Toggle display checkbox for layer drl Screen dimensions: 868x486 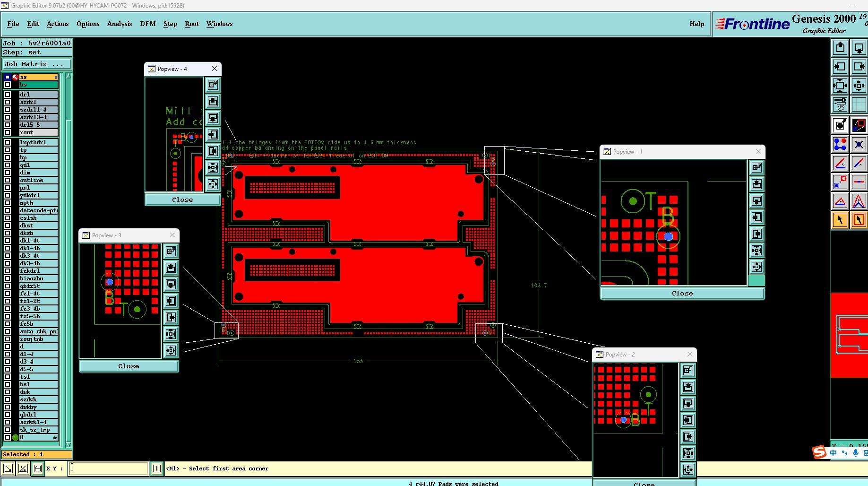pyautogui.click(x=8, y=95)
